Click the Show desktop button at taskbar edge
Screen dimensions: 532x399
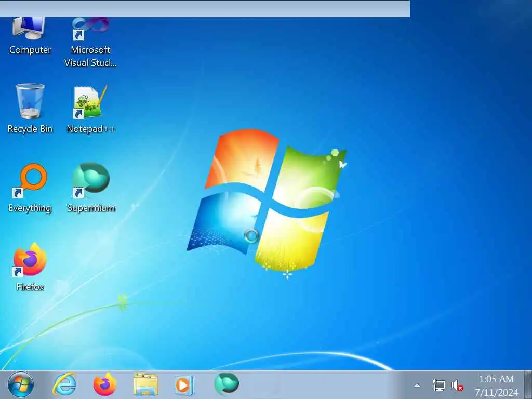point(528,385)
